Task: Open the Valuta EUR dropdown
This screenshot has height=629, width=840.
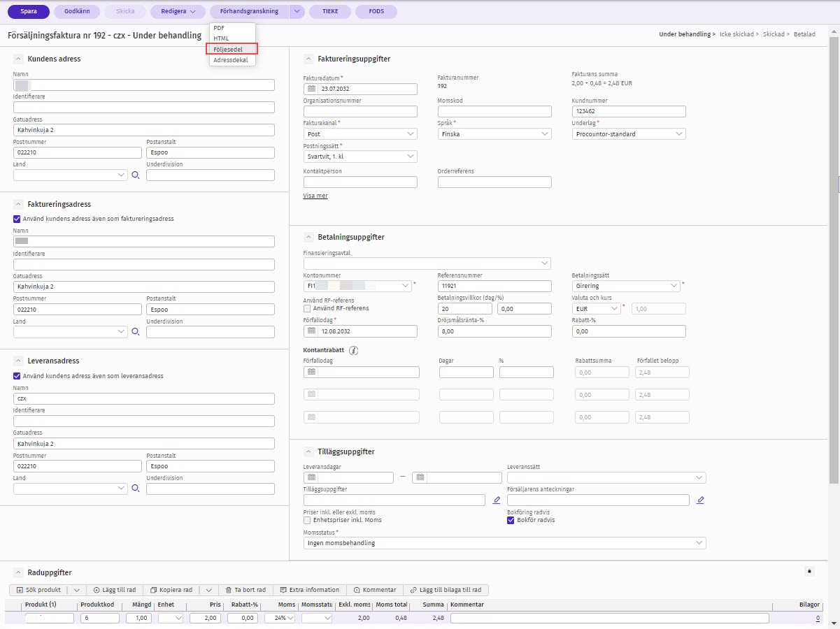Action: coord(597,308)
